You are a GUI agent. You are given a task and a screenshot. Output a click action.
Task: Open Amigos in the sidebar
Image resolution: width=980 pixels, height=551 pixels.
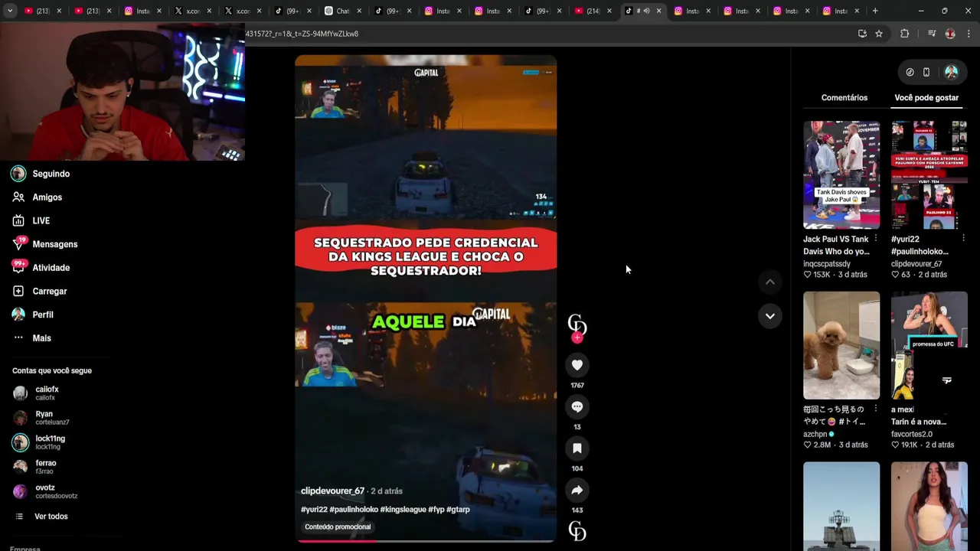click(38, 197)
